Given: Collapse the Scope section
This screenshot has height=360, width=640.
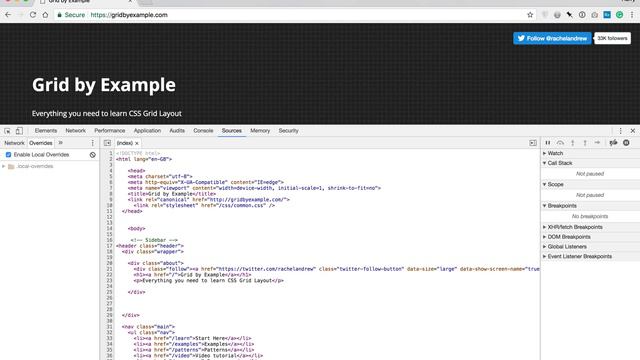Looking at the screenshot, I should click(544, 184).
